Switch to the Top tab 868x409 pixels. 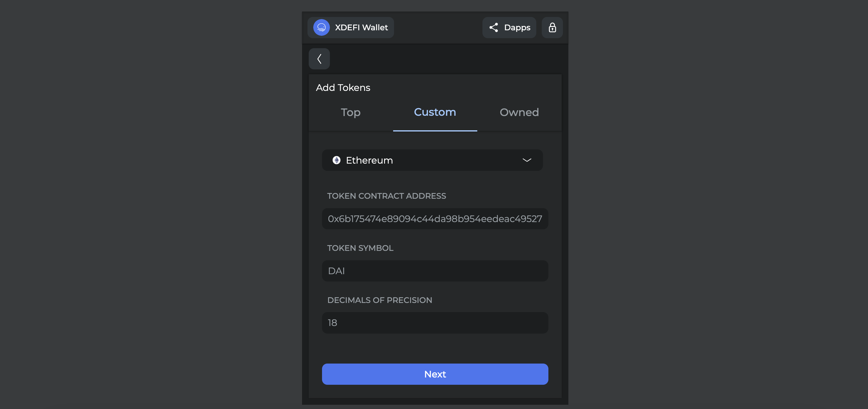(350, 112)
